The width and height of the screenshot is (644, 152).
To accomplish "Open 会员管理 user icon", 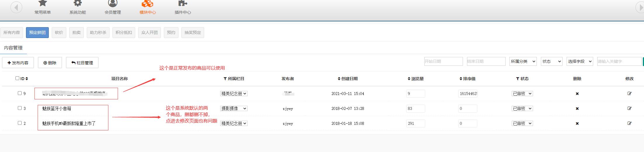I will (113, 4).
